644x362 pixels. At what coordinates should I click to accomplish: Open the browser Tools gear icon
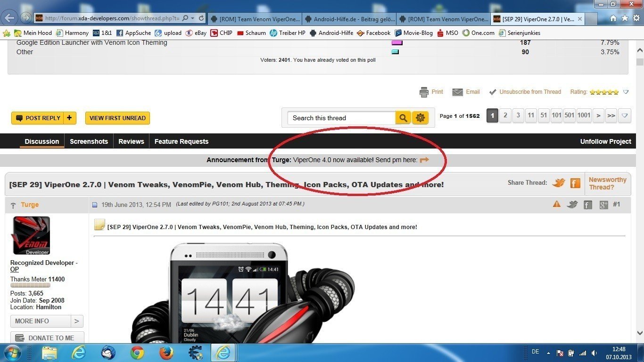click(636, 18)
